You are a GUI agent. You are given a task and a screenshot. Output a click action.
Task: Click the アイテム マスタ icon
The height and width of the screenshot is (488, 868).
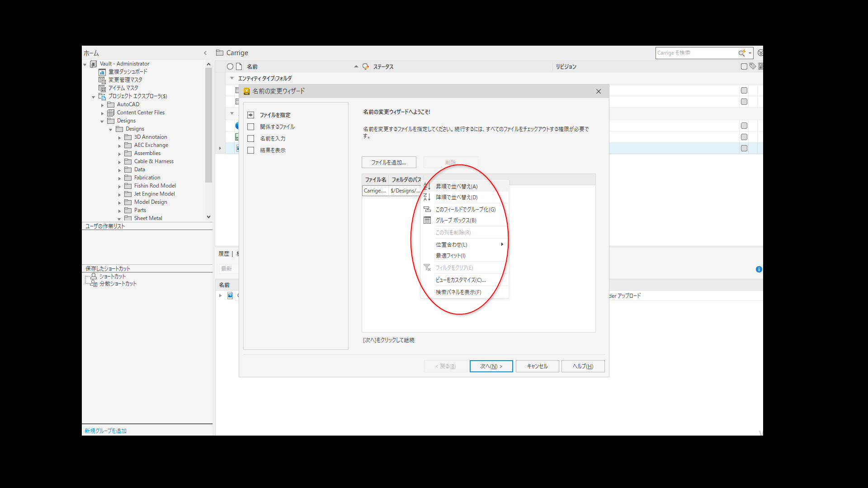coord(102,88)
